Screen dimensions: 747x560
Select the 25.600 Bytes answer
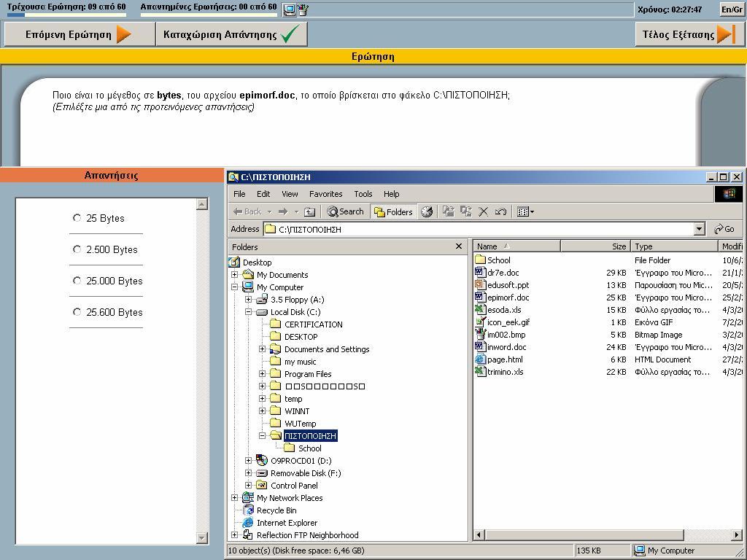77,312
